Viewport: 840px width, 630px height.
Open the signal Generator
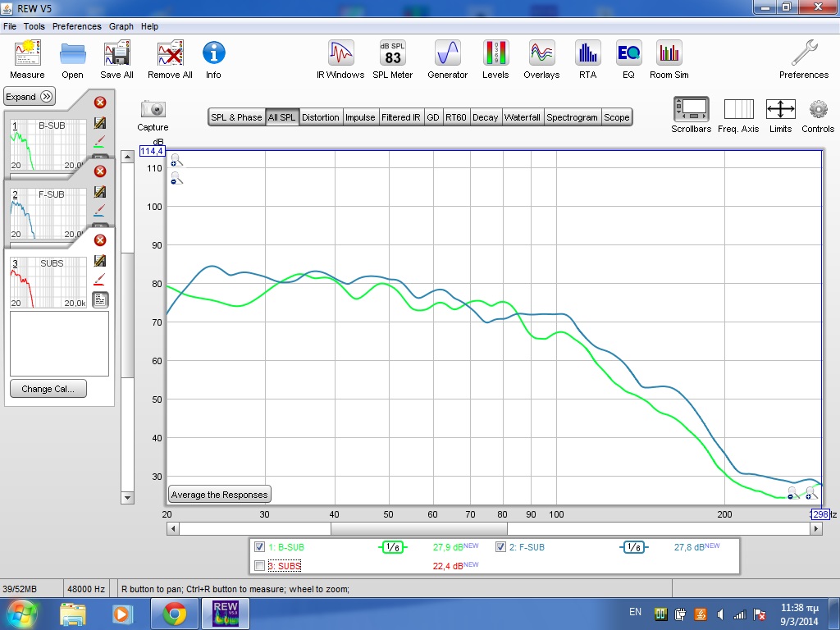(447, 59)
